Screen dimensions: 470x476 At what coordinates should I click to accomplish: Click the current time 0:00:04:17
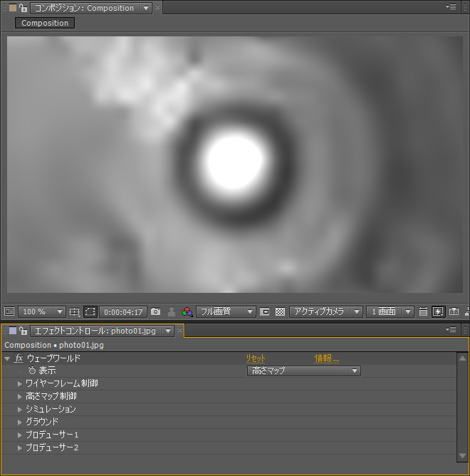coord(123,312)
